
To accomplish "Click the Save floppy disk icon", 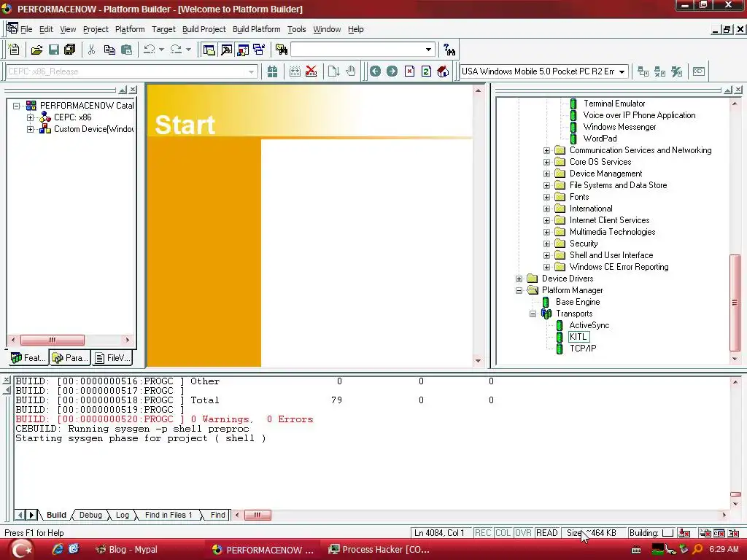I will coord(54,50).
